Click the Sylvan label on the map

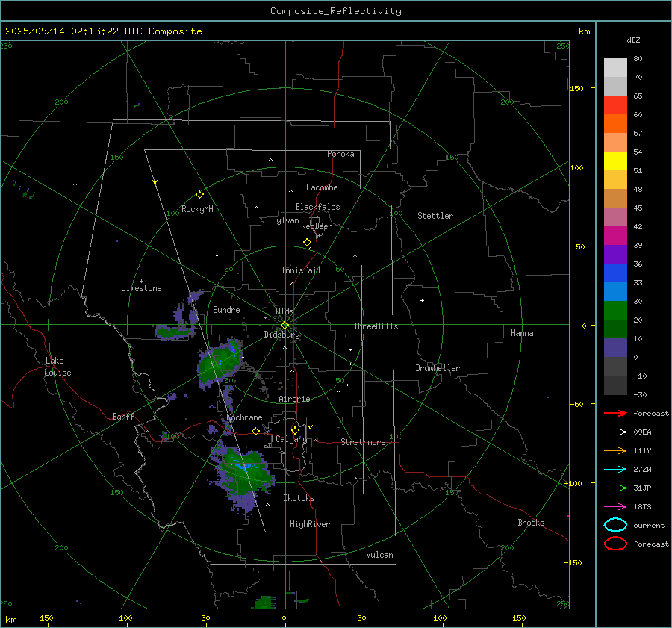285,220
